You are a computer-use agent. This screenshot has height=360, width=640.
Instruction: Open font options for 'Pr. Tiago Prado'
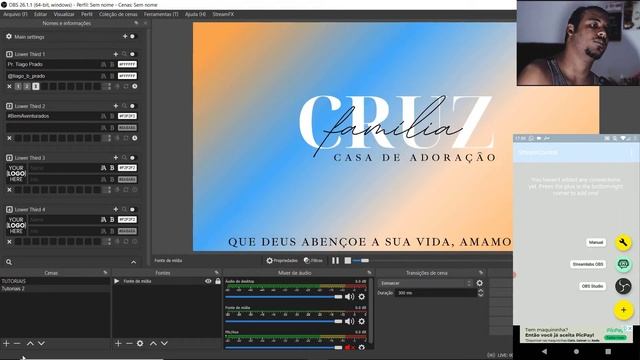tap(103, 64)
